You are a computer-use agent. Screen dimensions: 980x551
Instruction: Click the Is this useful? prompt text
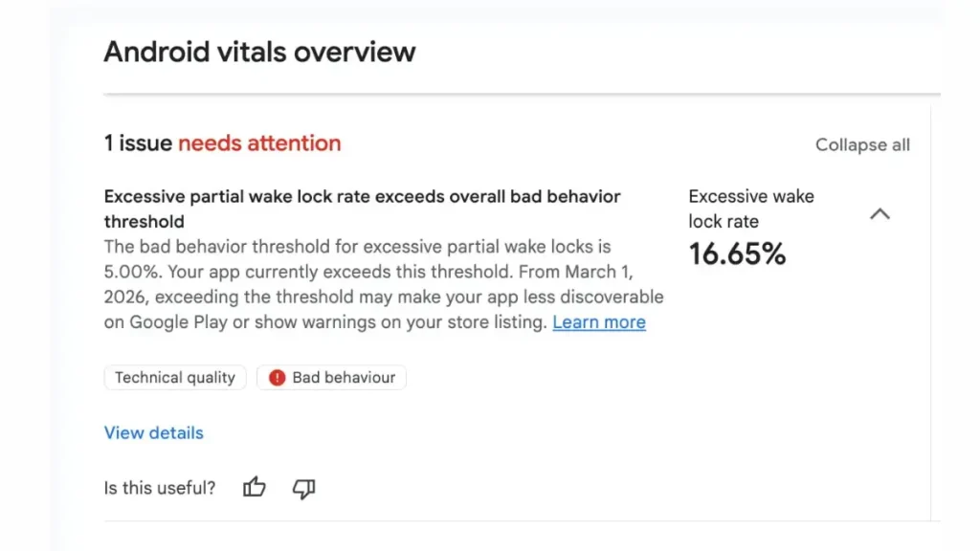(160, 488)
